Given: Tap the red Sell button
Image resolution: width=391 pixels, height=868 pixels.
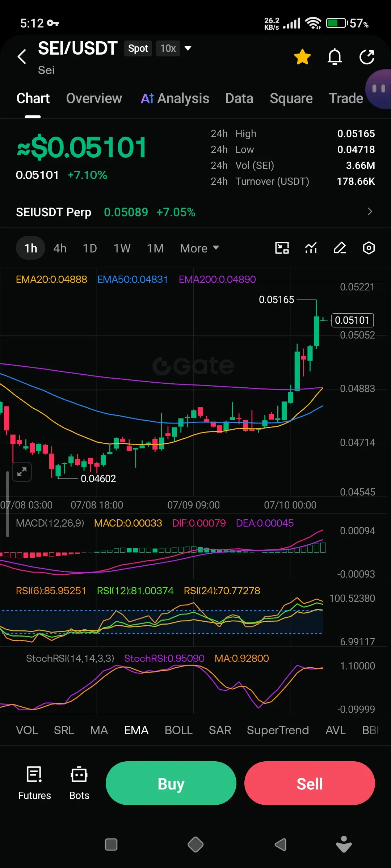Looking at the screenshot, I should pos(310,783).
